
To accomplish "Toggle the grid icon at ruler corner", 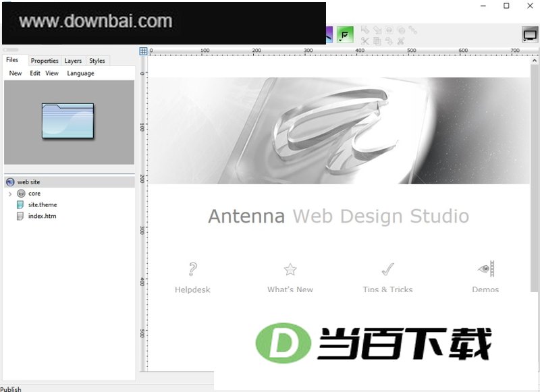I will 143,51.
